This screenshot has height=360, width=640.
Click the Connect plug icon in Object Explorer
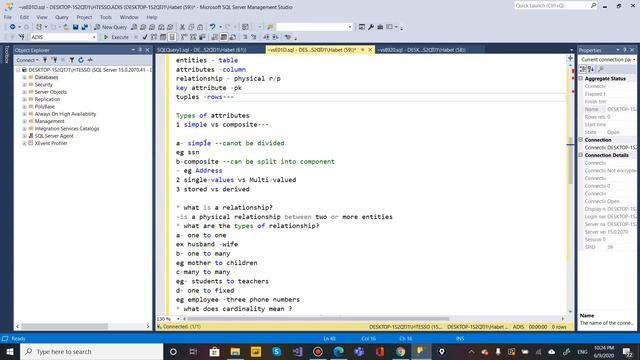tap(45, 60)
